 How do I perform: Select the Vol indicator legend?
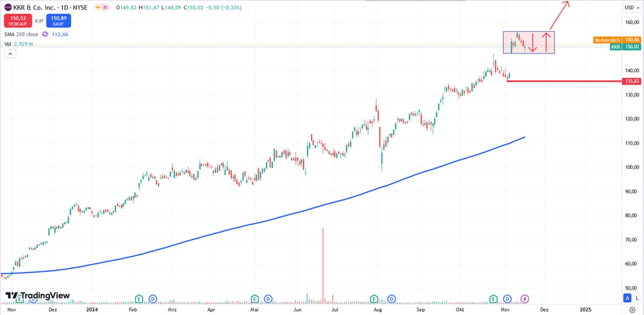click(8, 44)
